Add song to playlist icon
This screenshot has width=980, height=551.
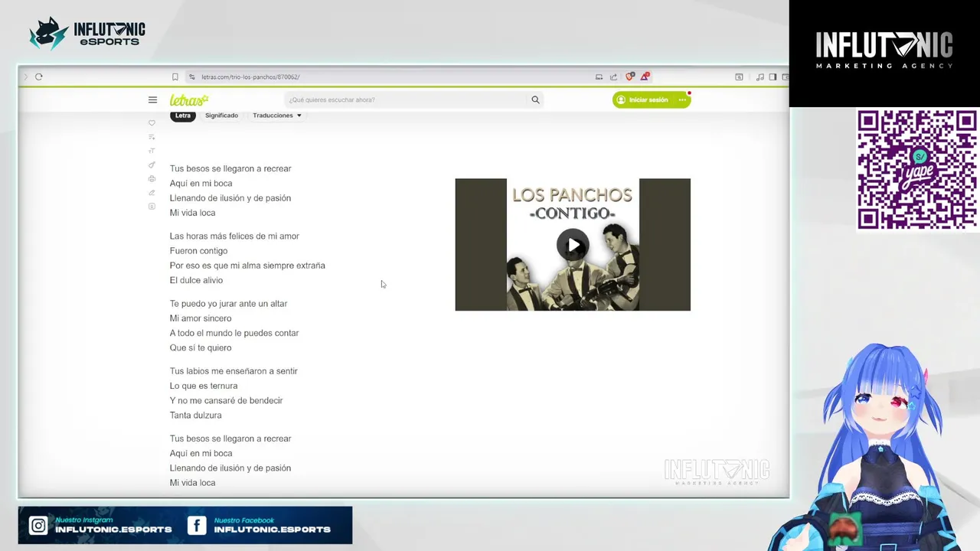(x=152, y=137)
